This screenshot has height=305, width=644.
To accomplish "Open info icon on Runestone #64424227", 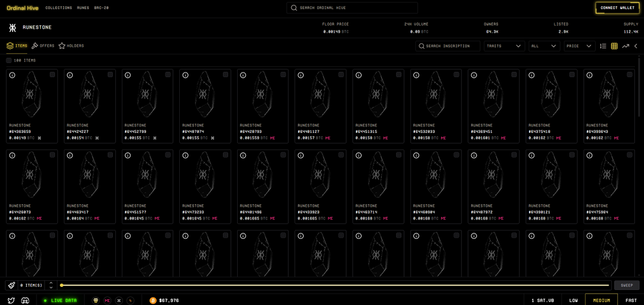I will click(x=70, y=75).
